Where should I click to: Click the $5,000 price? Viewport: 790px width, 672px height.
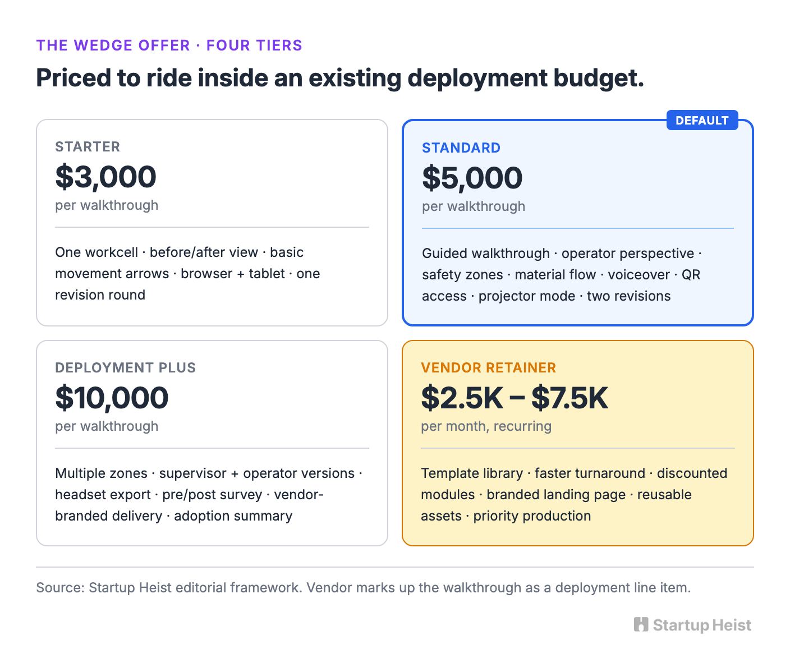coord(472,178)
